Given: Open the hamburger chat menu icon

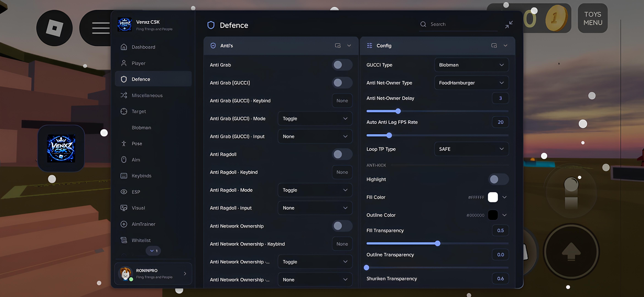Looking at the screenshot, I should click(101, 28).
